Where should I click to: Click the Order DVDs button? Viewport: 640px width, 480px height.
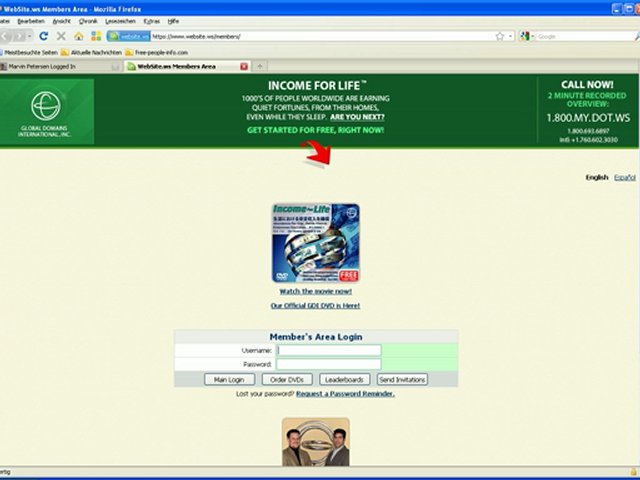[x=288, y=380]
